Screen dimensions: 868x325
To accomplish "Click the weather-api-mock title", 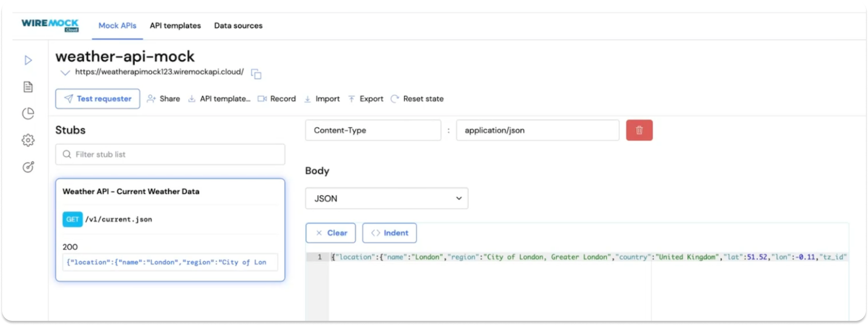I will [x=125, y=56].
